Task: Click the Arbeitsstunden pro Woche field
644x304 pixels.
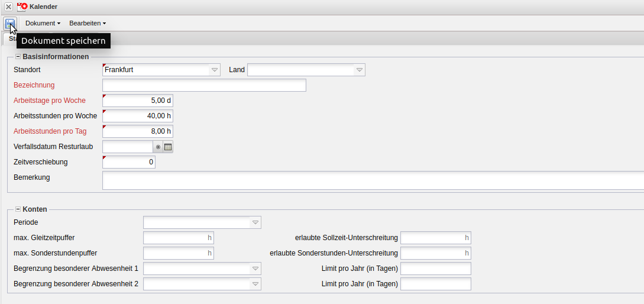Action: (138, 116)
